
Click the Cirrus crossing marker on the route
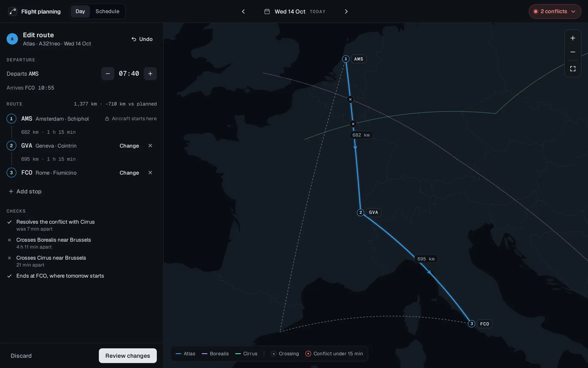[353, 124]
